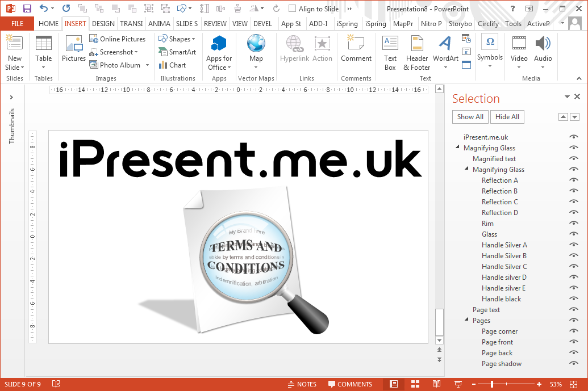Image resolution: width=588 pixels, height=391 pixels.
Task: Insert Audio clip
Action: [x=543, y=52]
